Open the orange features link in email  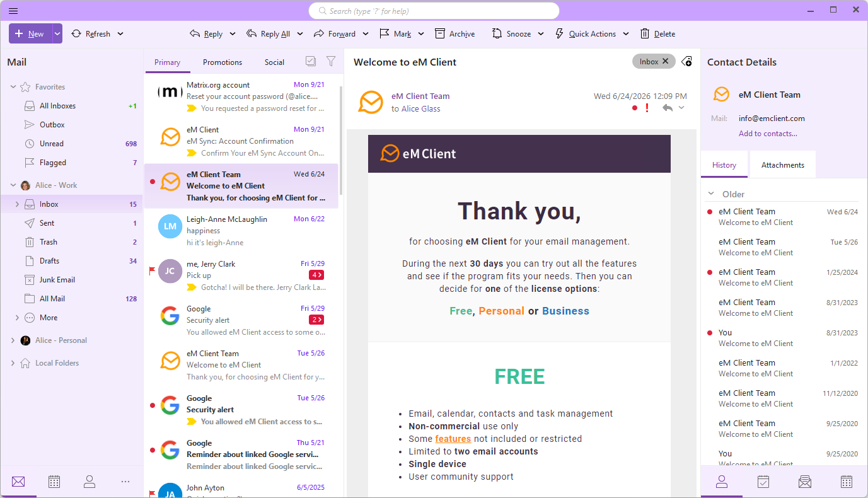453,439
